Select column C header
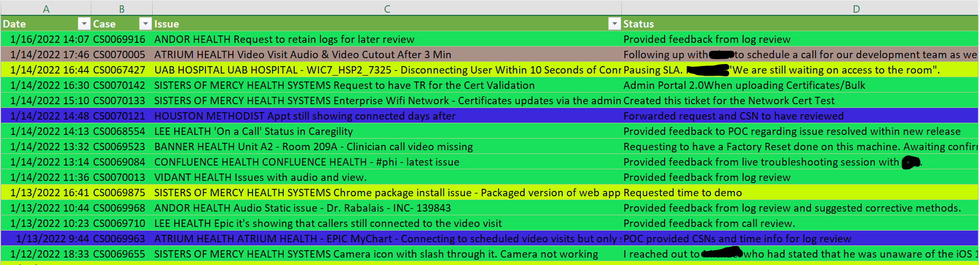980x265 pixels. [x=387, y=8]
